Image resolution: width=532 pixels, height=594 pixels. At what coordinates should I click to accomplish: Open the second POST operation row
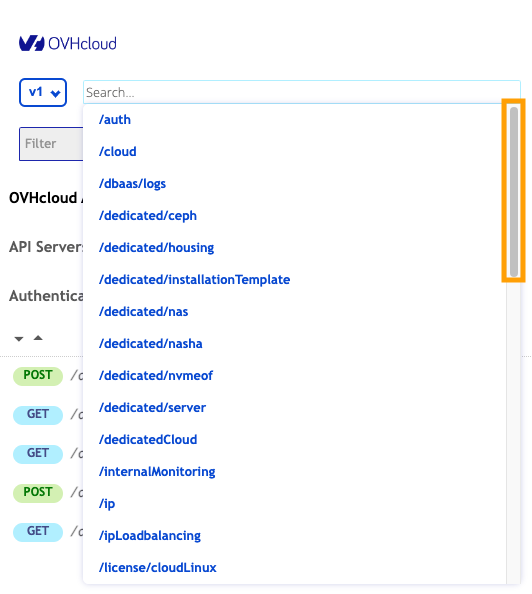click(x=48, y=493)
